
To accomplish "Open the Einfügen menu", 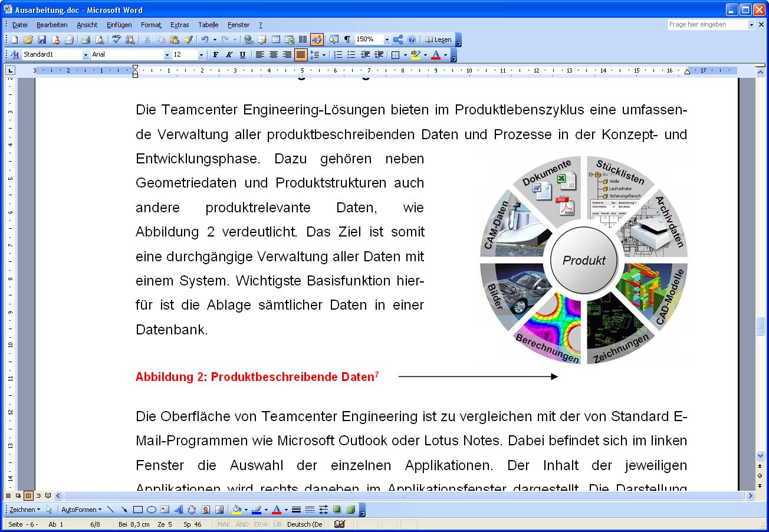I will [119, 25].
